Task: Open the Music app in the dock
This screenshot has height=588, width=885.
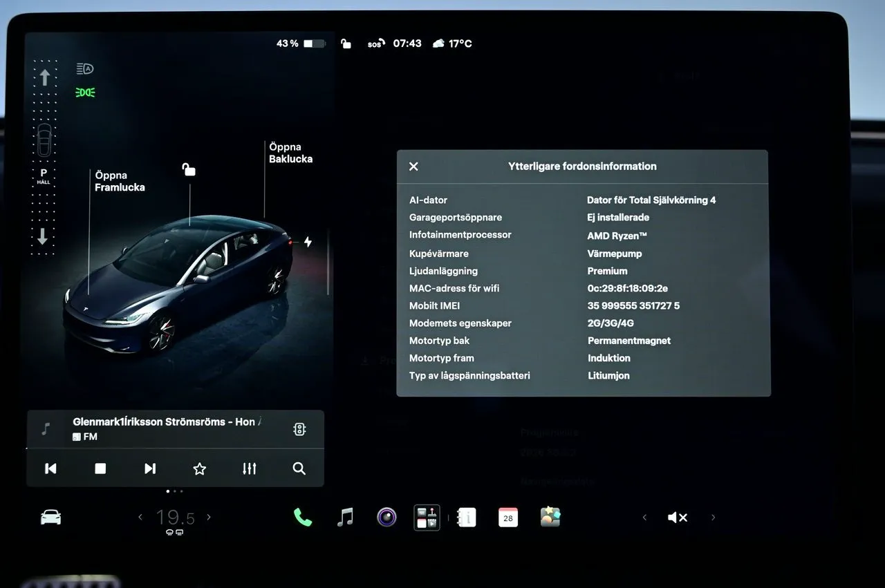Action: (x=345, y=517)
